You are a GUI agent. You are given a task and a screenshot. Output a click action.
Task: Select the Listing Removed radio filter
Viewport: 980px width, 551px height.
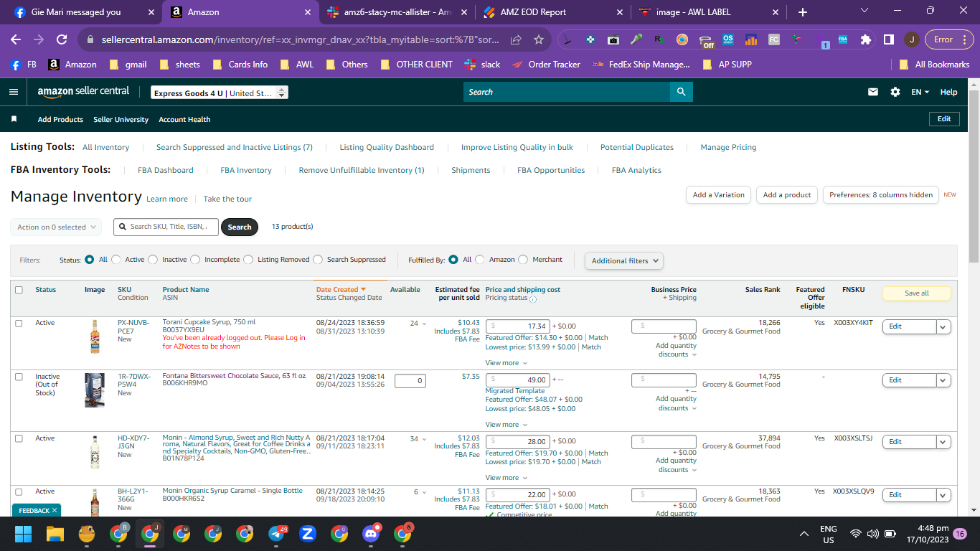point(248,260)
